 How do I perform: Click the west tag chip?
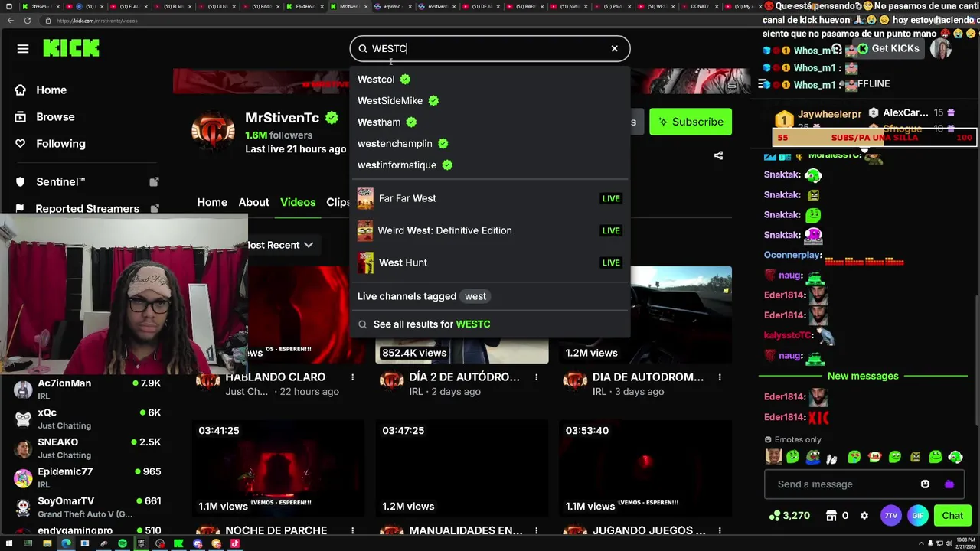tap(475, 296)
